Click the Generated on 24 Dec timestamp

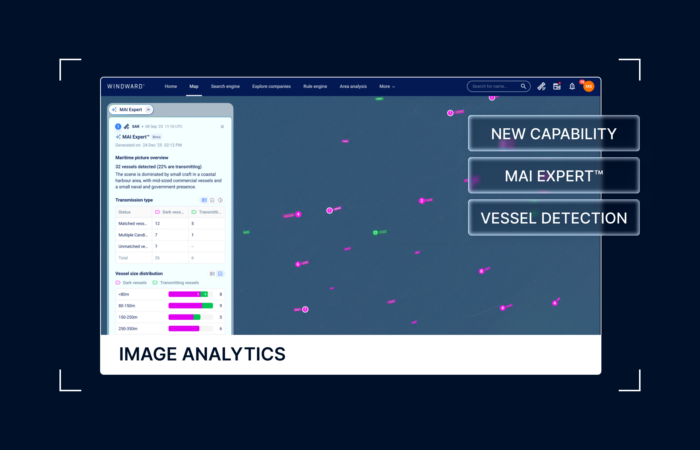click(149, 145)
